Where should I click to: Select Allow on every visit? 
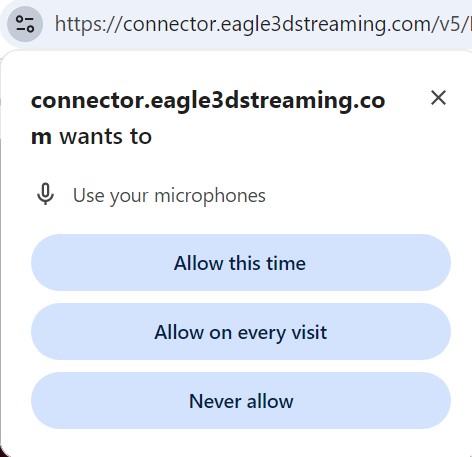[241, 332]
